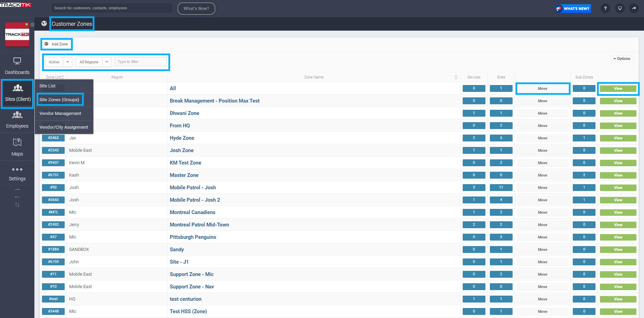644x318 pixels.
Task: Select Vendor Management menu item
Action: [x=64, y=114]
